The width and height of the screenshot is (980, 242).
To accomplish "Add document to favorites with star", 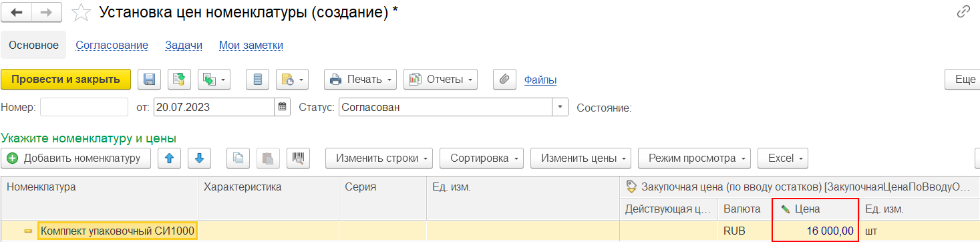I will click(81, 12).
